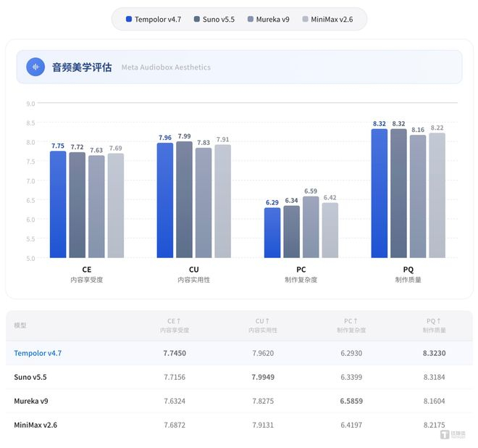
Task: Select the Suno PQ bar at 8.32
Action: 398,194
